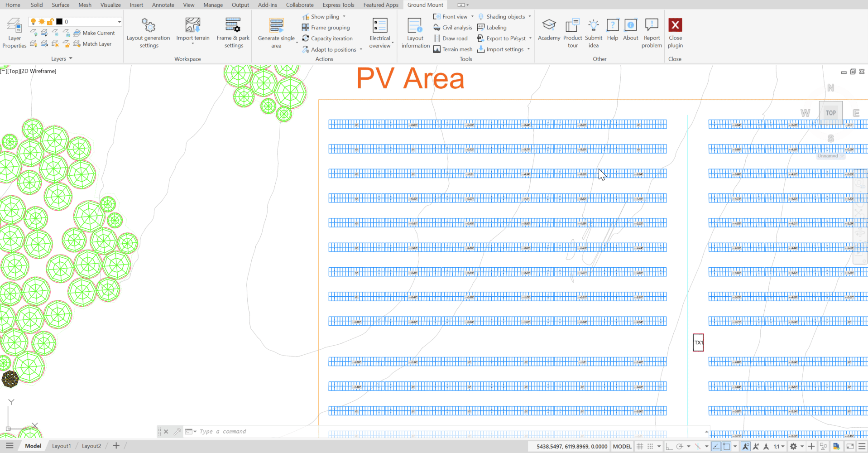This screenshot has width=868, height=453.
Task: Expand Shading objects dropdown
Action: (x=530, y=17)
